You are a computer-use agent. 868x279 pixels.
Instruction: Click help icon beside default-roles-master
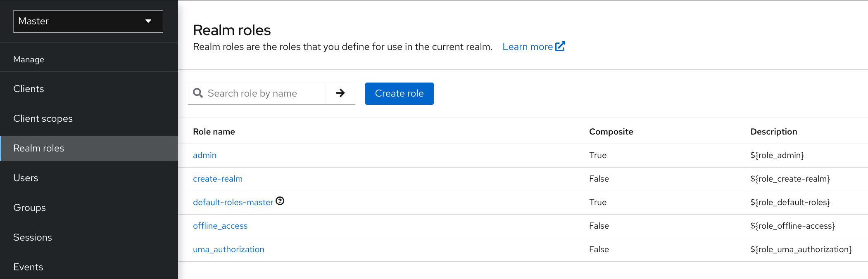(x=280, y=201)
